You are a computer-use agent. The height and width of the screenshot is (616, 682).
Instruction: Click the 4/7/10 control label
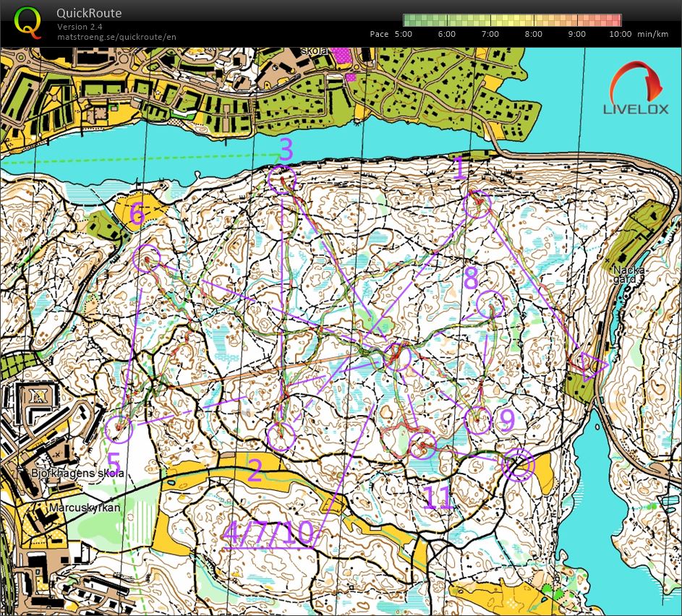(x=269, y=533)
